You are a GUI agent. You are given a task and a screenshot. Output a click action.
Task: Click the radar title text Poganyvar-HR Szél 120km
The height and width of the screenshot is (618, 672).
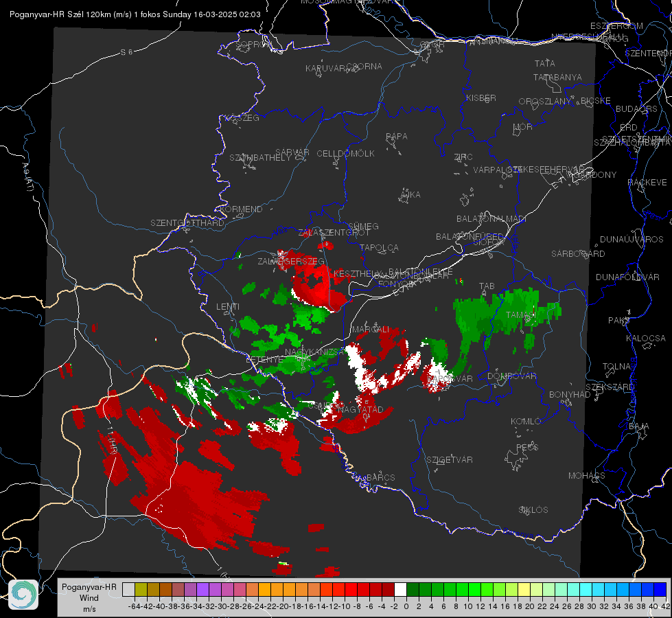point(60,14)
